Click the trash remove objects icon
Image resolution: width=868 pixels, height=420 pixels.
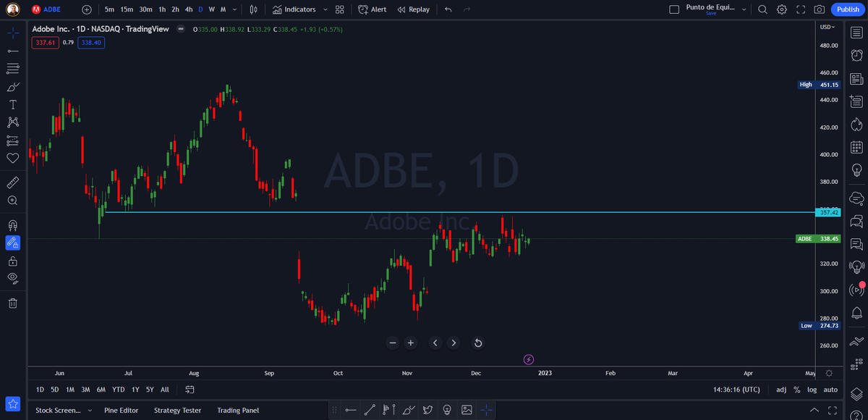[13, 303]
